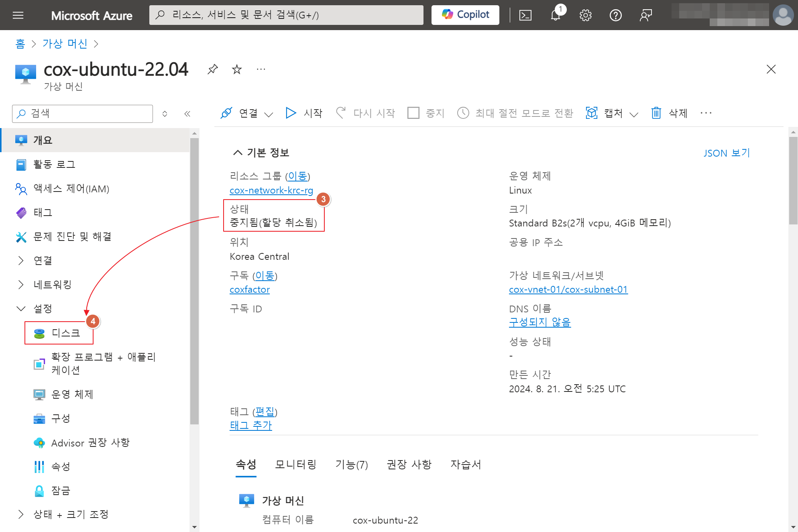Switch to the 모니터링 tab
Viewport: 798px width, 532px height.
point(295,465)
